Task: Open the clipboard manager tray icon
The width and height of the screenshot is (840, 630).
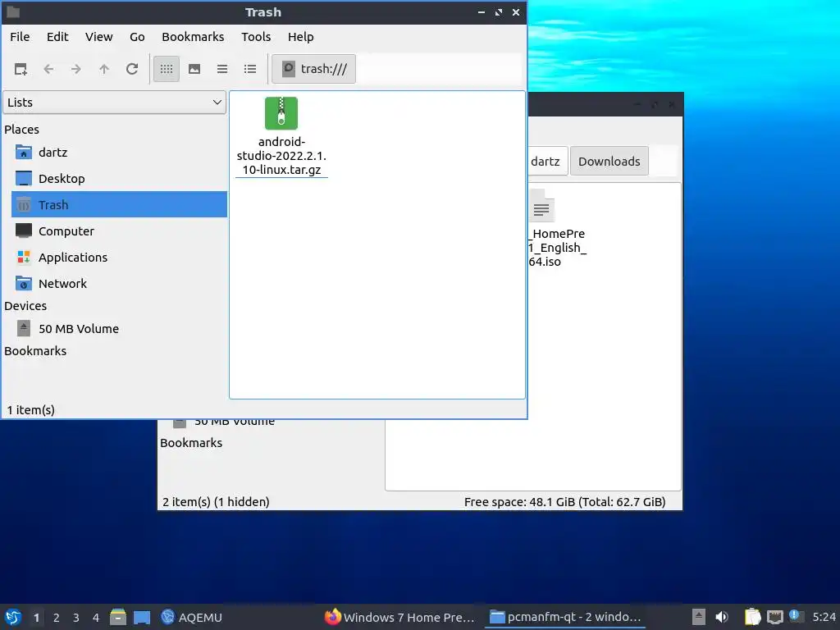Action: tap(753, 617)
